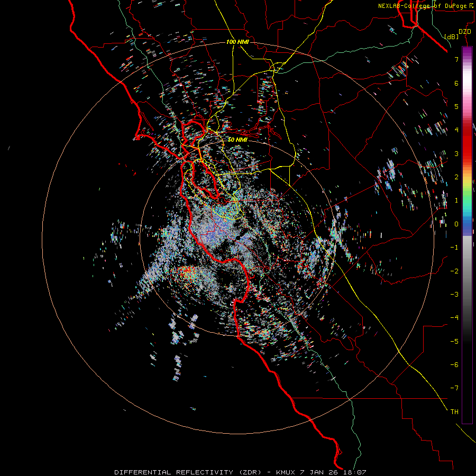Select the -1 value on the scale
This screenshot has width=476, height=476.
[x=454, y=248]
